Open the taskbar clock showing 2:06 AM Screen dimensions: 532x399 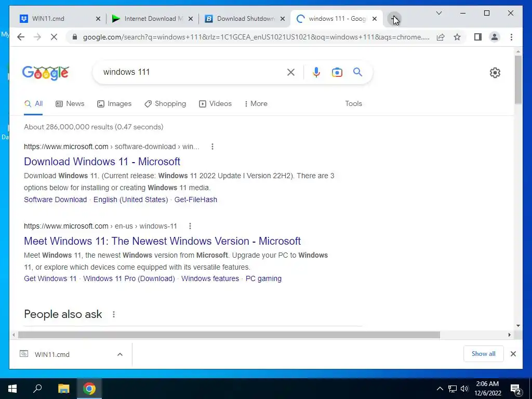click(x=487, y=389)
